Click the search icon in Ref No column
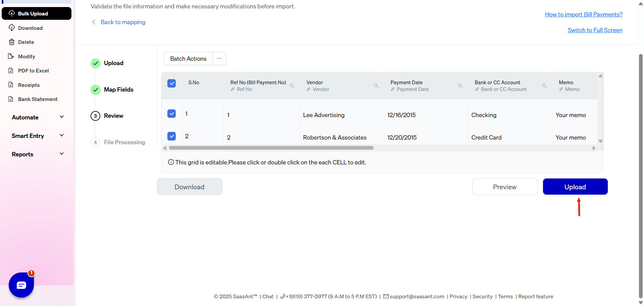This screenshot has height=306, width=644. click(292, 86)
